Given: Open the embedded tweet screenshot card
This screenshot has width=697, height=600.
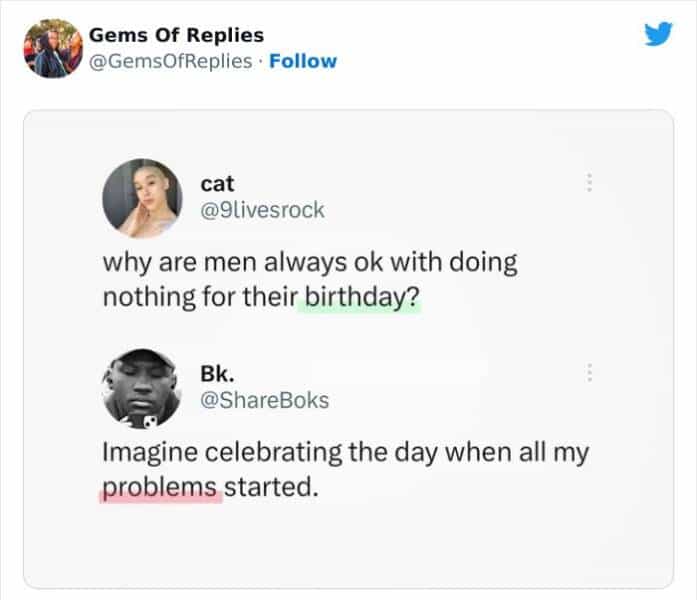Looking at the screenshot, I should [x=348, y=540].
